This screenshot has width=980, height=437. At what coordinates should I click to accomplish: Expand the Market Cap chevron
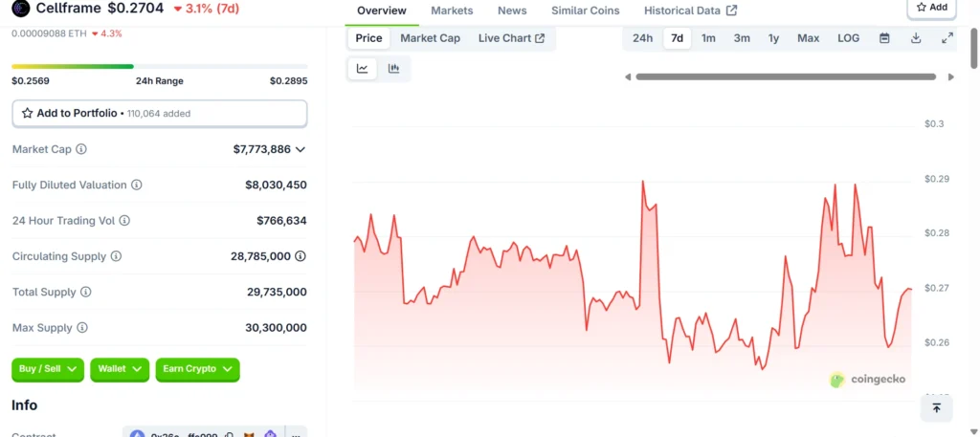[300, 150]
